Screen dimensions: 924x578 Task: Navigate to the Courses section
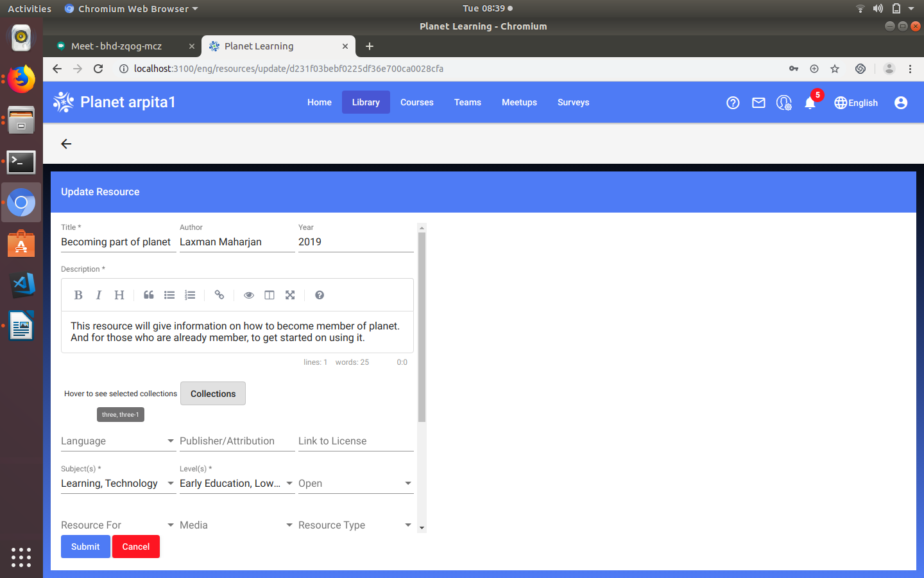pos(416,102)
